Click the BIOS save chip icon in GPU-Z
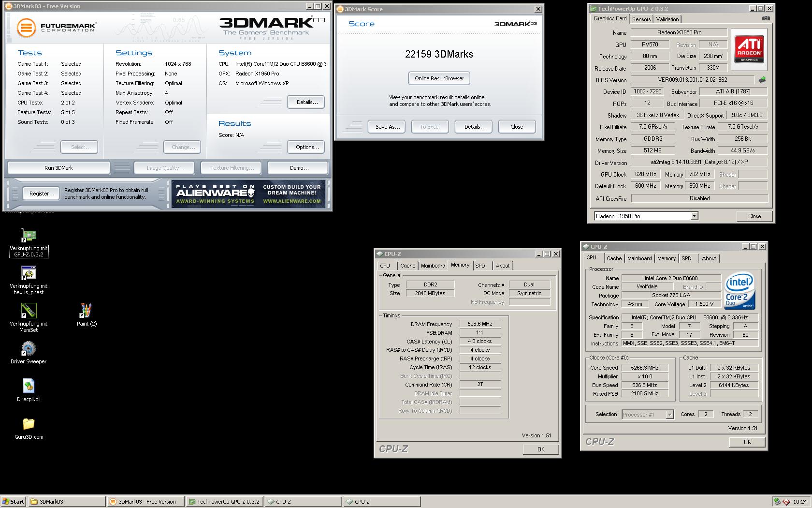Screen dimensions: 812x508 coord(762,80)
